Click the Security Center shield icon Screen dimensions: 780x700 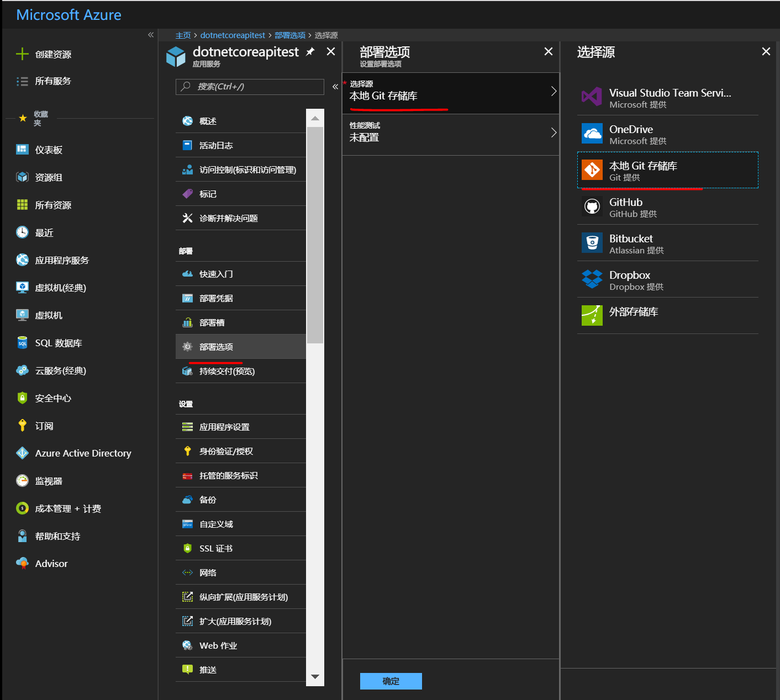click(x=22, y=398)
